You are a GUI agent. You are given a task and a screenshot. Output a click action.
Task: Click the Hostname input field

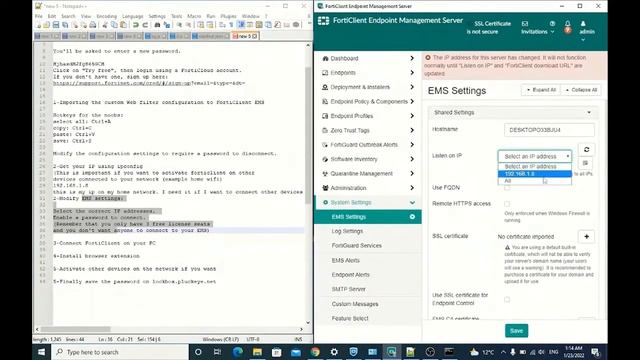549,130
